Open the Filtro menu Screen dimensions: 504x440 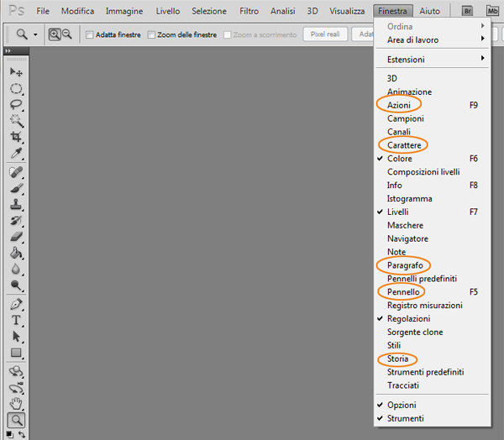coord(249,11)
